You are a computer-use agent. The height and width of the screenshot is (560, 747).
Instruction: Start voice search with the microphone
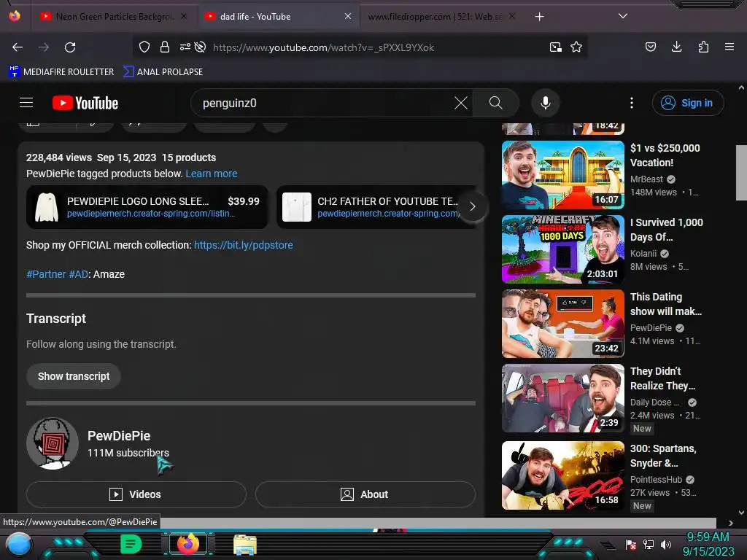click(546, 103)
